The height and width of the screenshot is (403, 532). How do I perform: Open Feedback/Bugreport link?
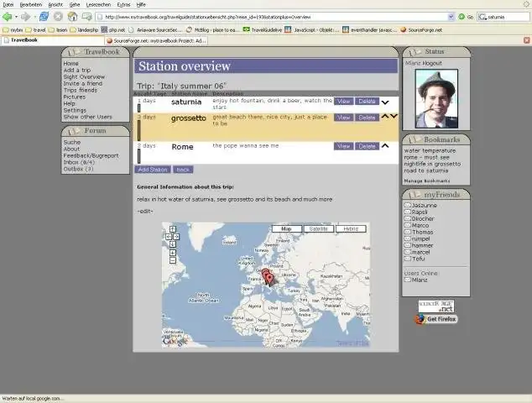[91, 155]
